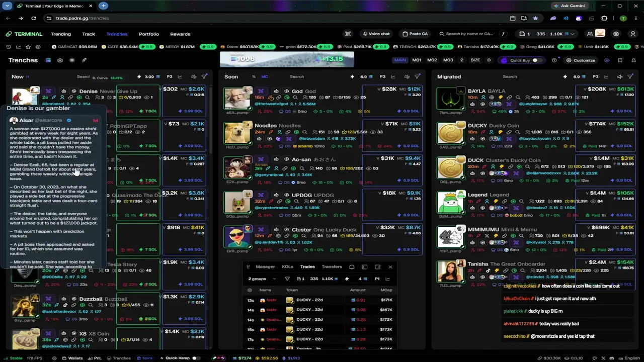Open the QR scan icon beside Voice chat
644x362 pixels.
pyautogui.click(x=348, y=34)
